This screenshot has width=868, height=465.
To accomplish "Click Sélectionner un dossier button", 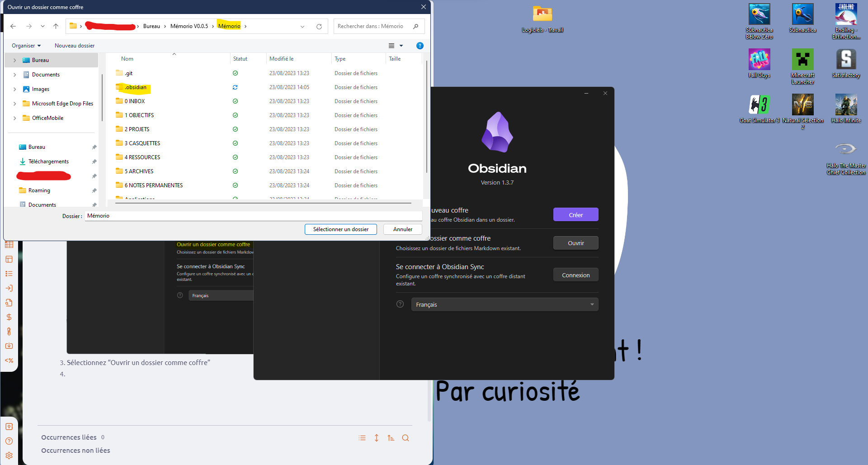I will pos(341,229).
